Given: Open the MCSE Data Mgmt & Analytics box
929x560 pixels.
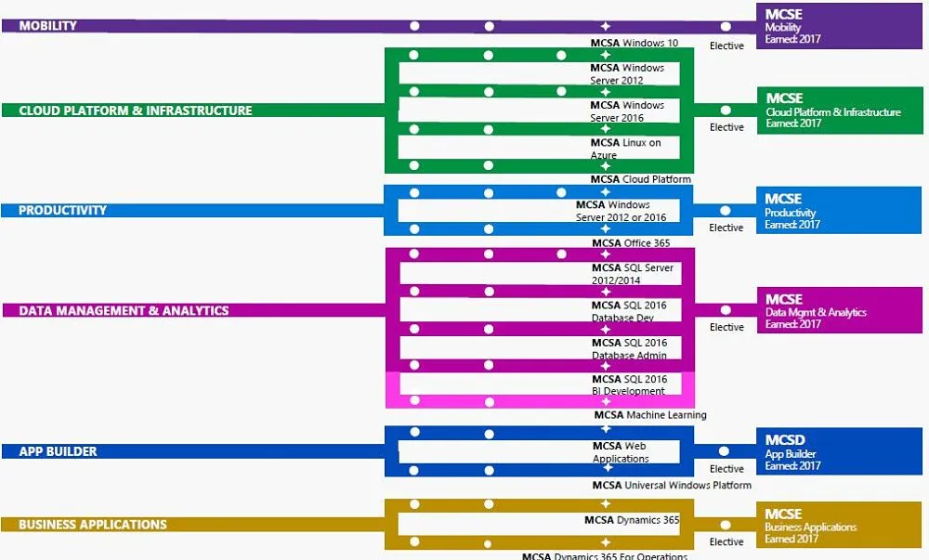Looking at the screenshot, I should tap(839, 310).
